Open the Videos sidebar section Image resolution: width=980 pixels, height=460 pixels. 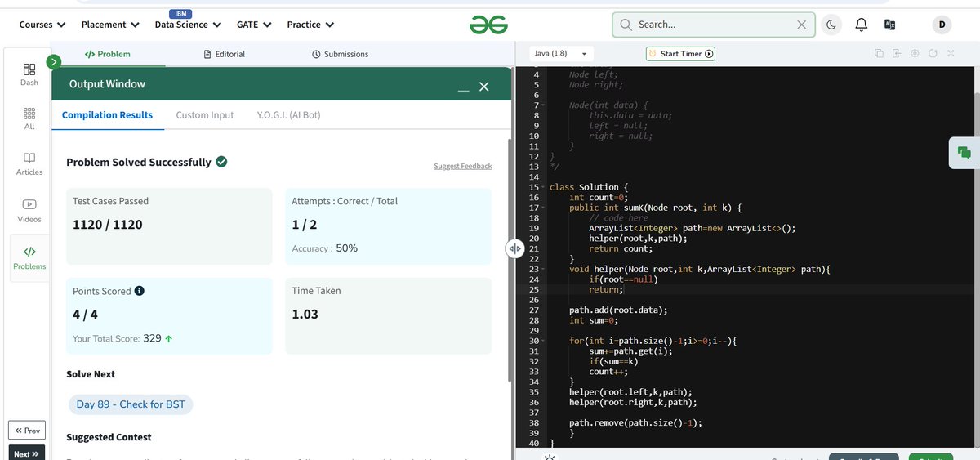pos(29,211)
